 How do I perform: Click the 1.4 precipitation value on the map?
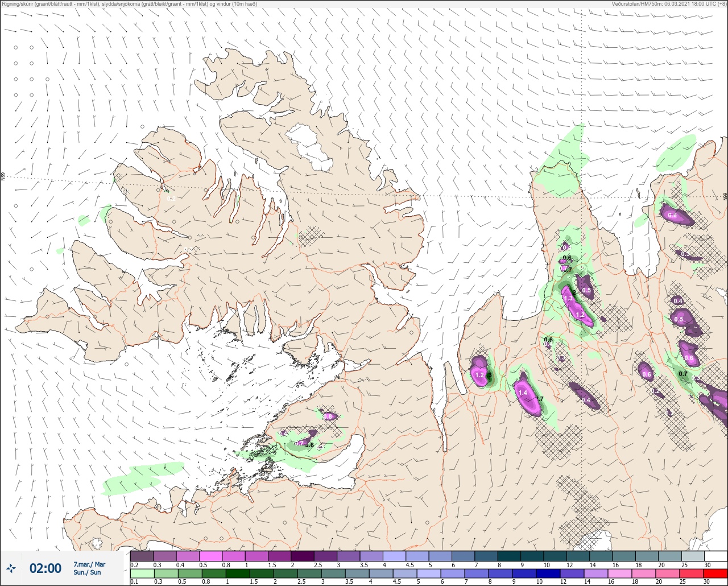point(523,393)
